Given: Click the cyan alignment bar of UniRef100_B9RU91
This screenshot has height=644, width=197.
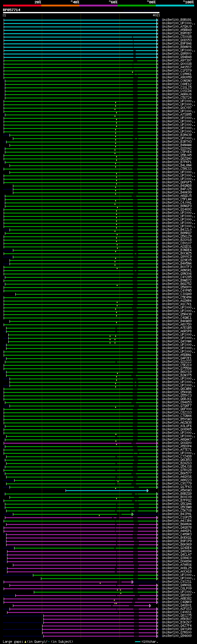Looking at the screenshot, I should pos(80,20).
